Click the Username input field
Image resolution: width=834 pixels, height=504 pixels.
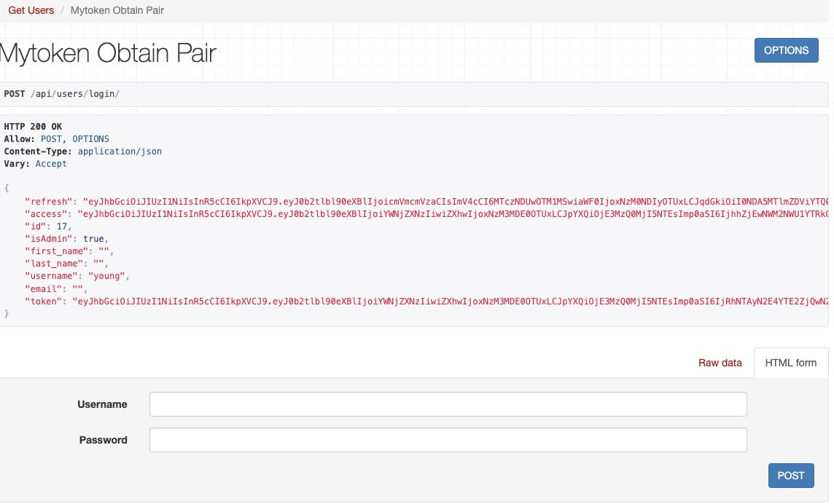448,404
